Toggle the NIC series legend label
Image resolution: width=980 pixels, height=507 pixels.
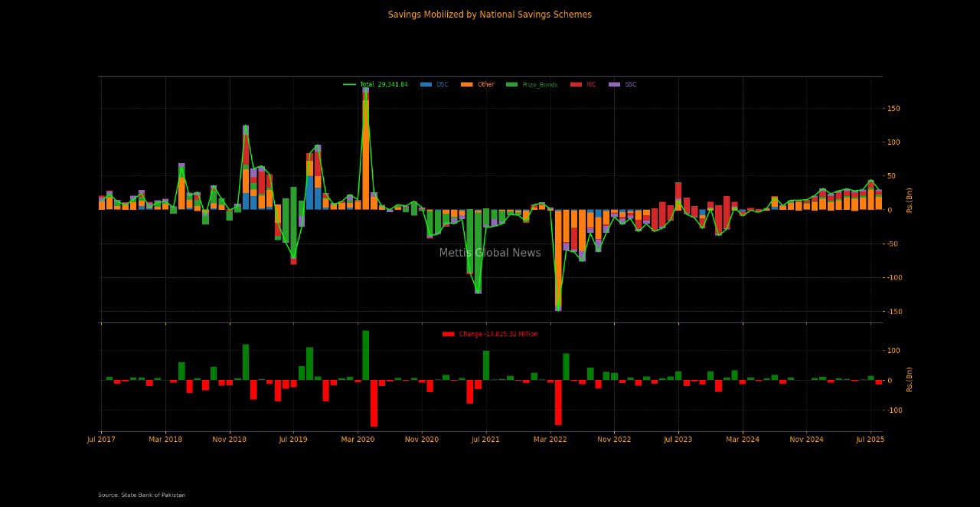[590, 84]
